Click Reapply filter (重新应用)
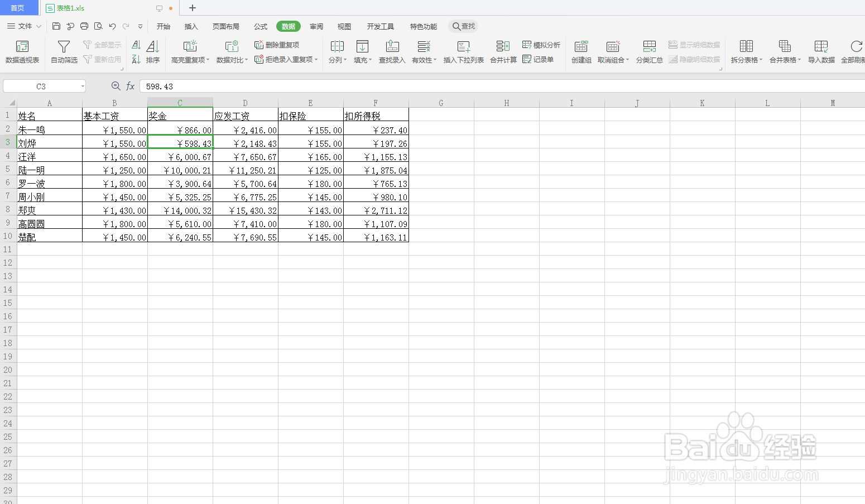Viewport: 865px width, 504px height. 102,59
